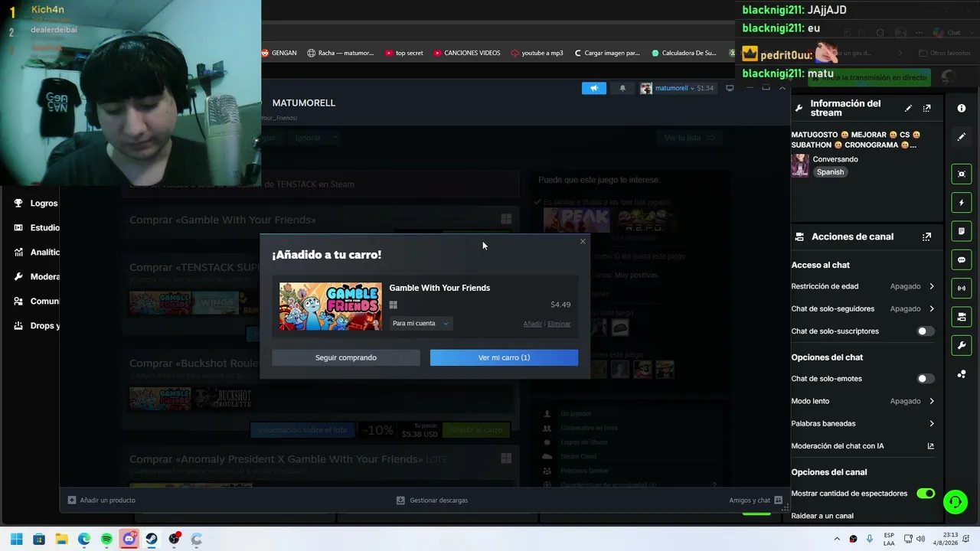Open 'Para mi cuenta' purchase option dropdown

(x=420, y=324)
